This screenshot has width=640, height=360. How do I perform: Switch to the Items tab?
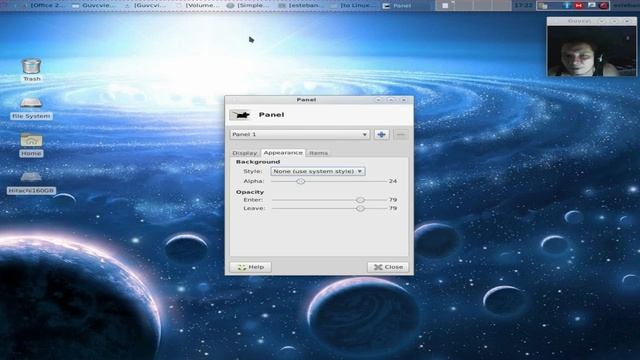[318, 153]
